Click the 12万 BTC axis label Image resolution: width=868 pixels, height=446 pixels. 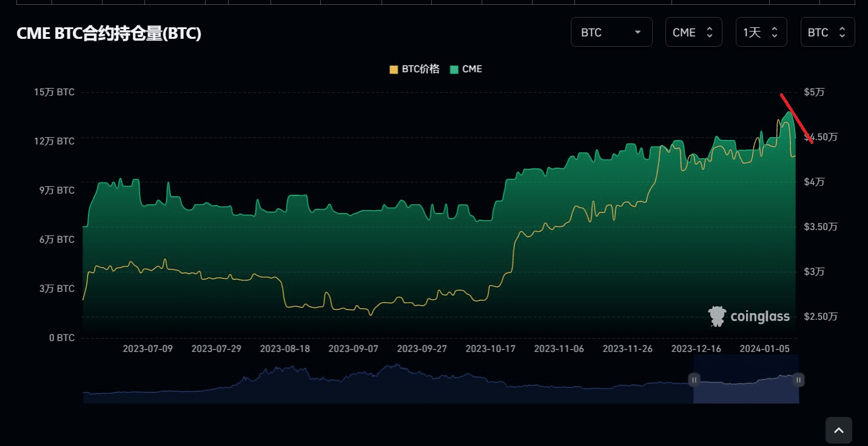[x=55, y=141]
